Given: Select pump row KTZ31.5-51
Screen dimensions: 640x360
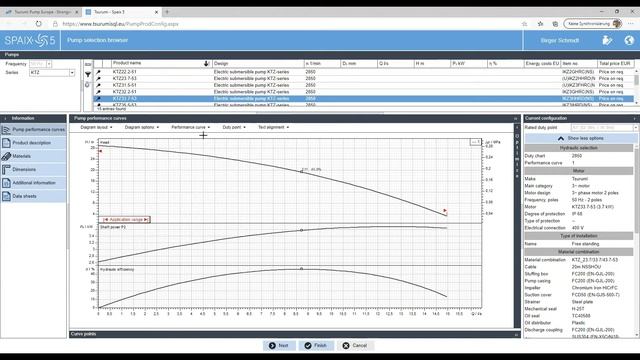Looking at the screenshot, I should pyautogui.click(x=363, y=85).
